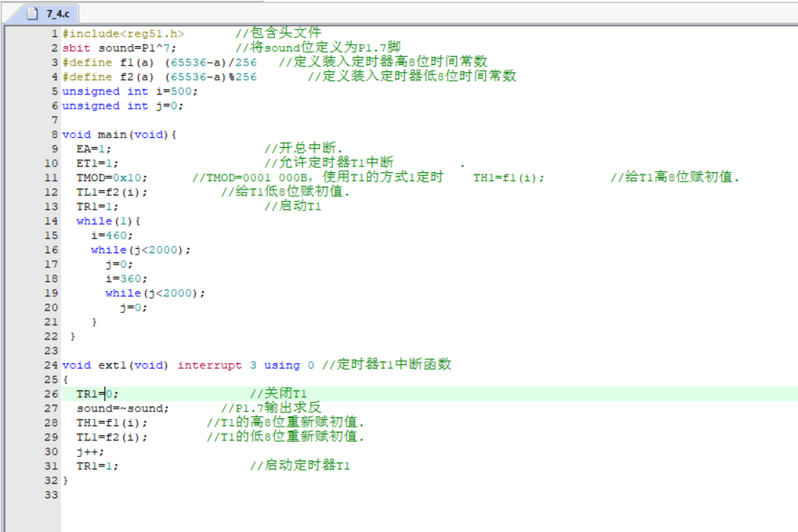The width and height of the screenshot is (798, 532).
Task: Click comment '//启动T1' on line 13
Action: pos(293,205)
